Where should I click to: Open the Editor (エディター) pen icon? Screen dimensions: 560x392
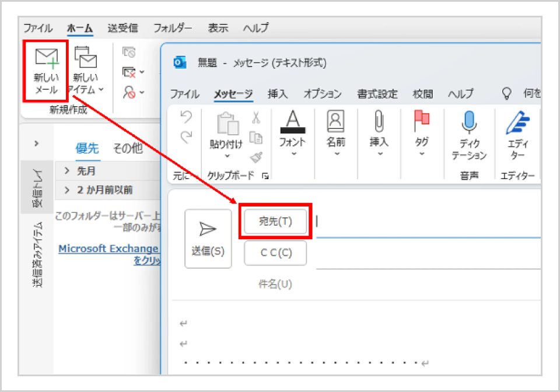pos(515,123)
